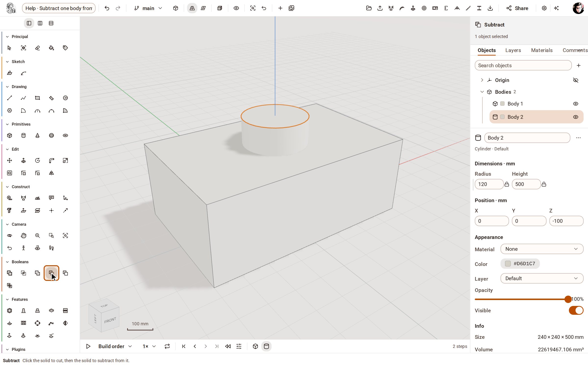
Task: Switch to the Materials tab
Action: [x=542, y=50]
